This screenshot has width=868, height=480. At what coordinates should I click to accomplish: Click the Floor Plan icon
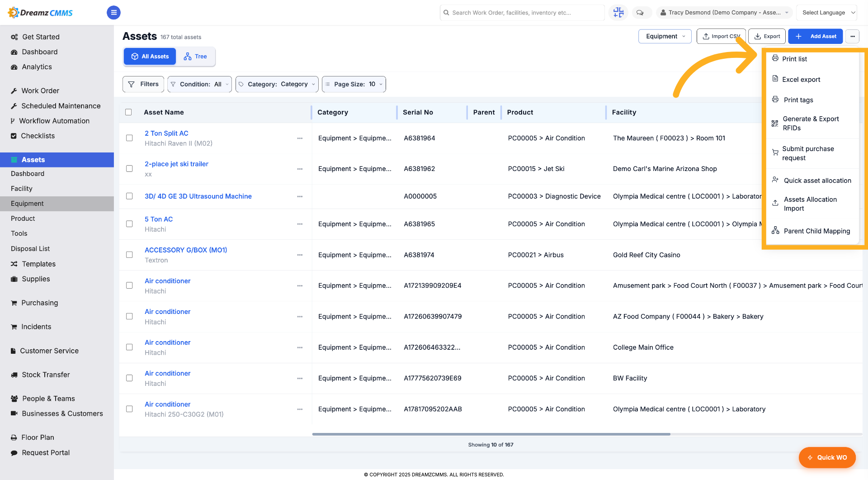click(x=14, y=437)
